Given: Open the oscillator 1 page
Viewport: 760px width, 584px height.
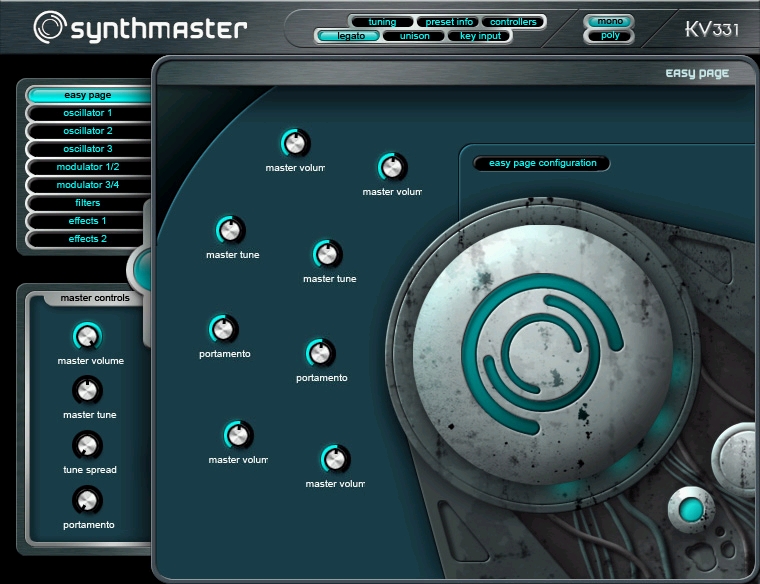Looking at the screenshot, I should tap(88, 113).
